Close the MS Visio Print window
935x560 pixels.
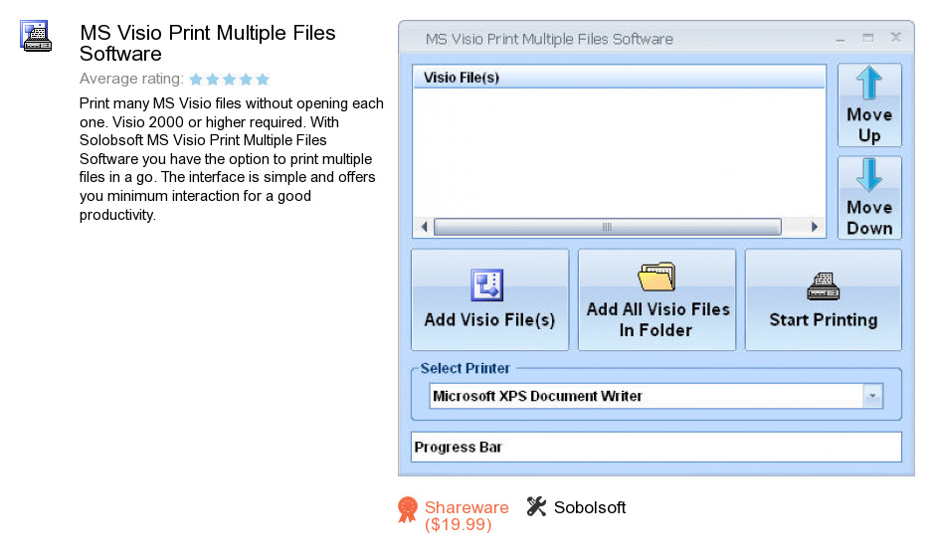coord(895,38)
